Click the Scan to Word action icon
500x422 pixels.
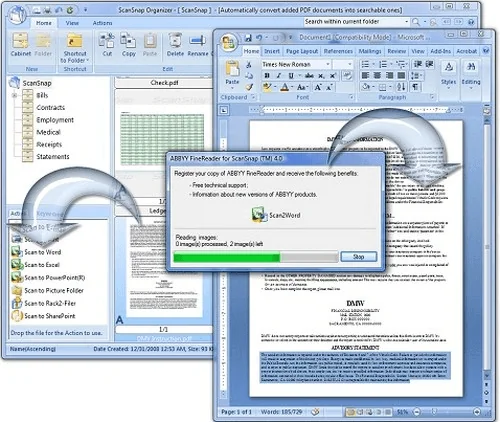pyautogui.click(x=16, y=251)
